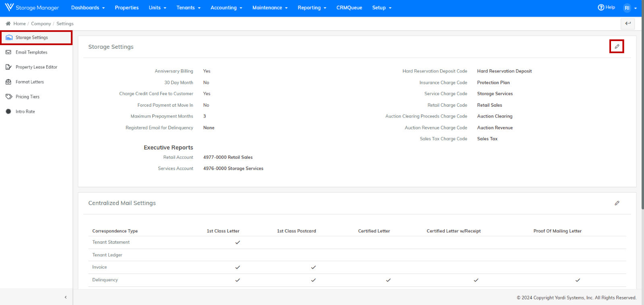Expand the Units dropdown menu

click(157, 8)
